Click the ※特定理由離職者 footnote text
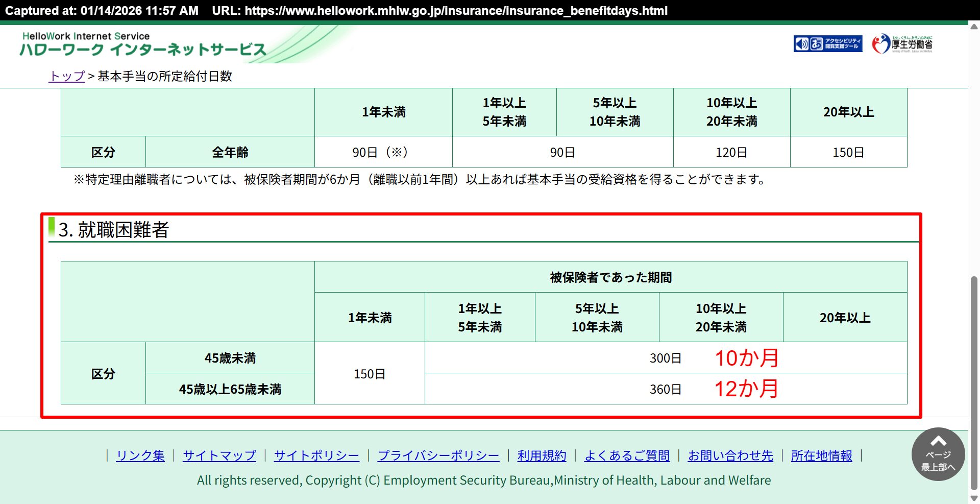 tap(421, 179)
